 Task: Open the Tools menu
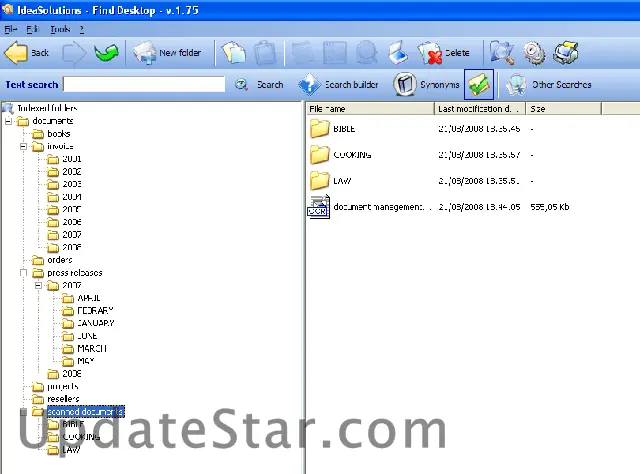click(x=60, y=29)
